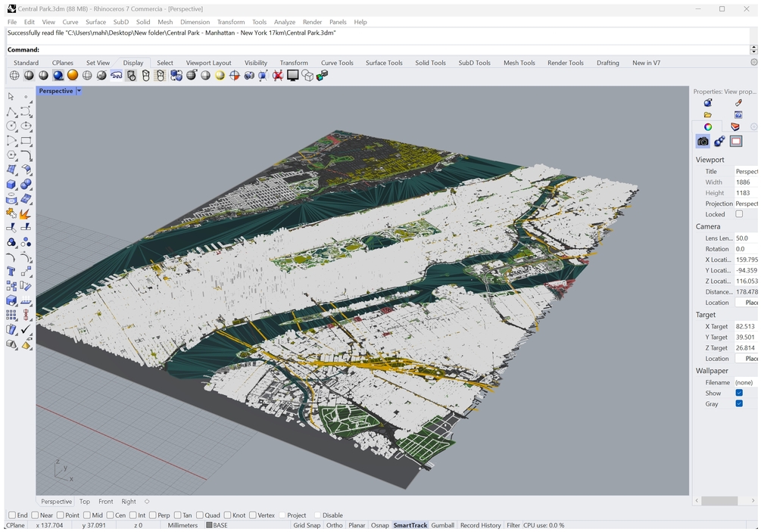Viewport: 761px width, 532px height.
Task: Click the Camera Location Place button
Action: coord(748,303)
